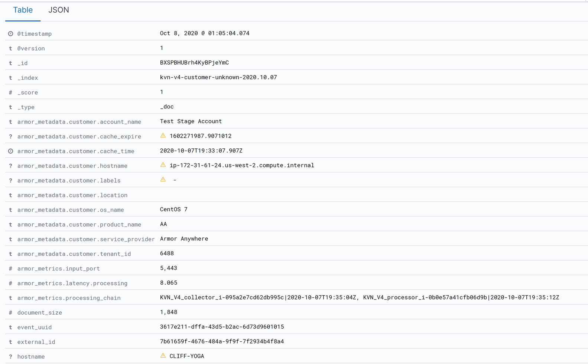Screen dimensions: 588x364
Task: Click the external_id value row
Action: (222, 341)
